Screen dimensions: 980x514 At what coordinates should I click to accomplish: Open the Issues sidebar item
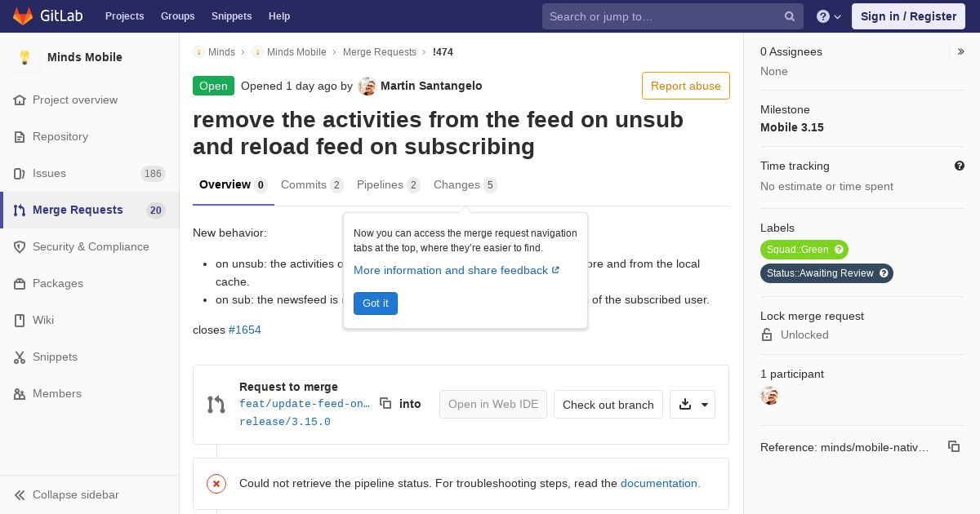pos(90,173)
